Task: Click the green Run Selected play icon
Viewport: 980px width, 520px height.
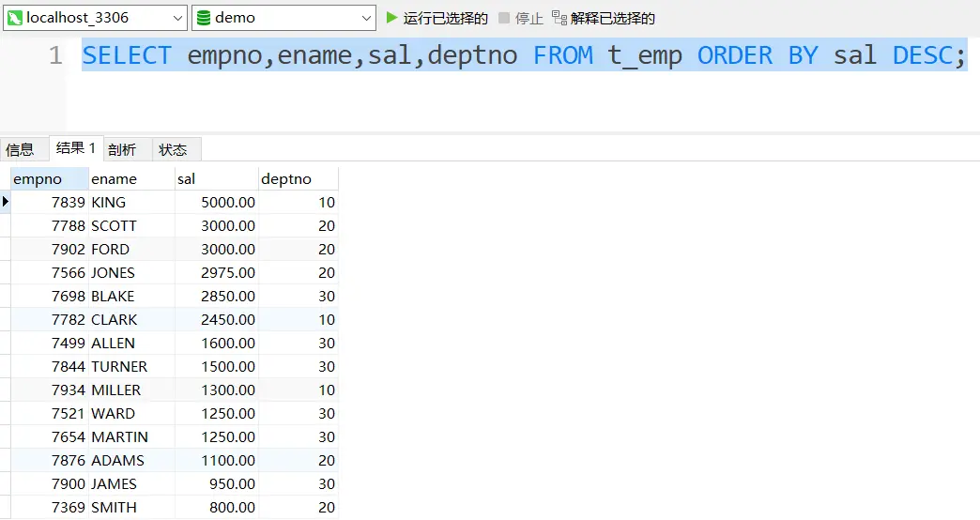Action: pyautogui.click(x=391, y=18)
